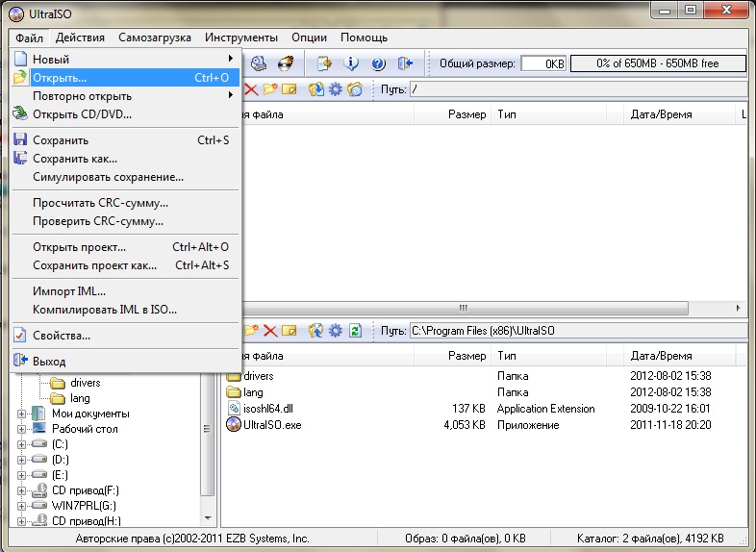Click the folder tree scrollbar down arrow

(208, 518)
